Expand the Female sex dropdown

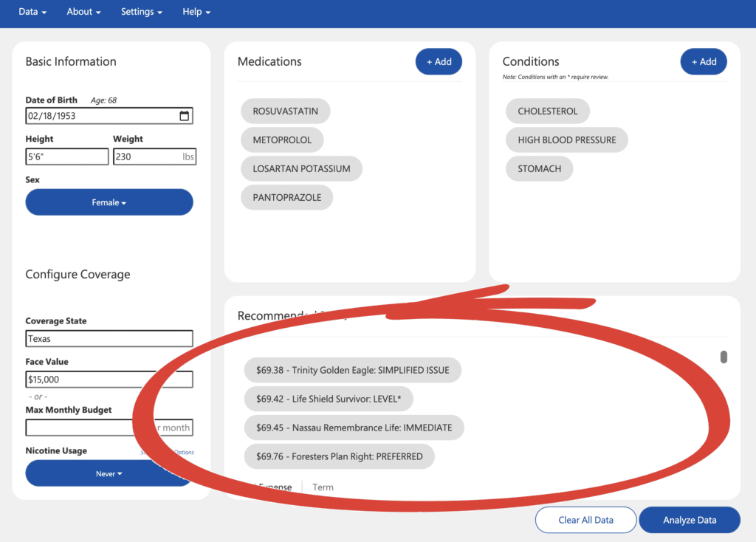pyautogui.click(x=109, y=202)
